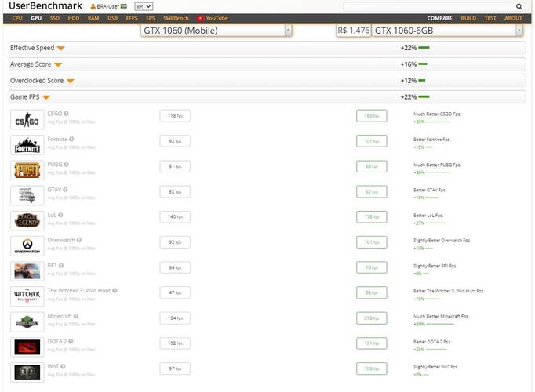Click the GTX 1060-6GB DOTA 2 fps box
The height and width of the screenshot is (392, 535).
click(x=372, y=343)
